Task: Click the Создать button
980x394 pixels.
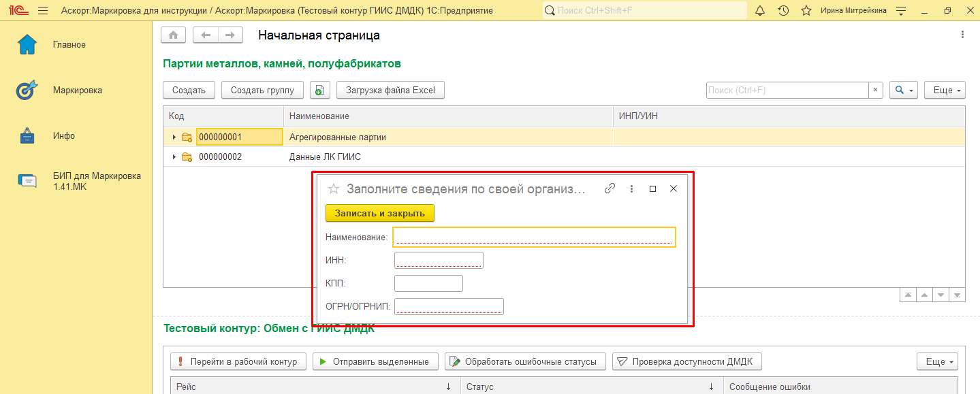Action: 189,91
